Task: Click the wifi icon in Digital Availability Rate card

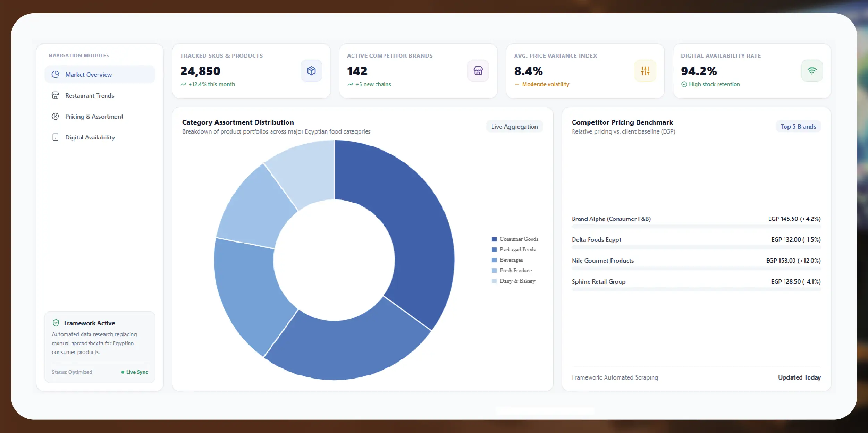Action: pos(812,71)
